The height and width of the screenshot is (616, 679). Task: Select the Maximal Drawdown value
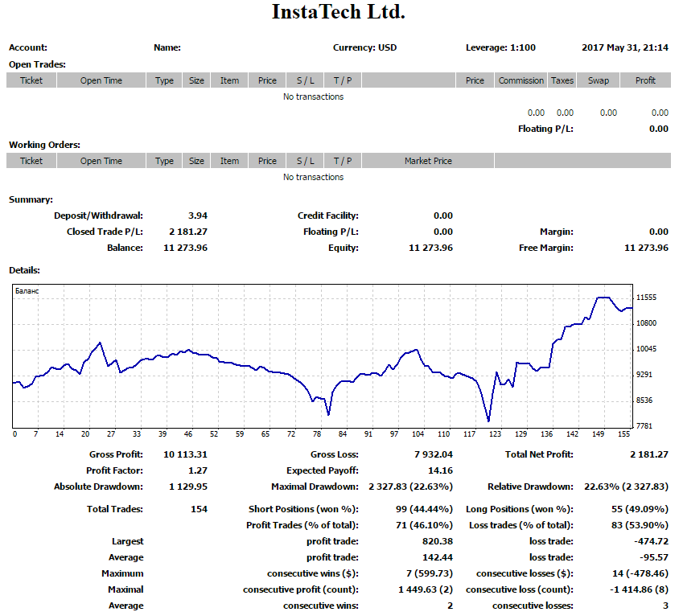point(410,487)
